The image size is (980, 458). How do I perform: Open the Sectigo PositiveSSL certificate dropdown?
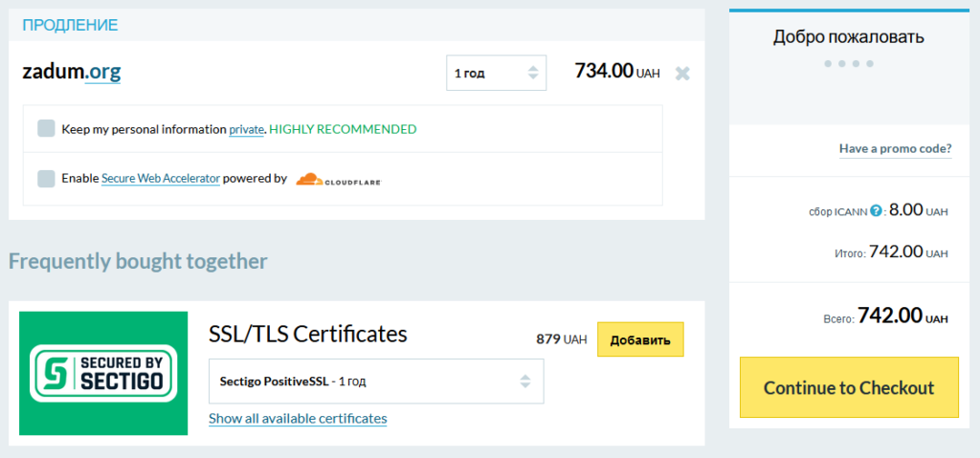tap(376, 382)
